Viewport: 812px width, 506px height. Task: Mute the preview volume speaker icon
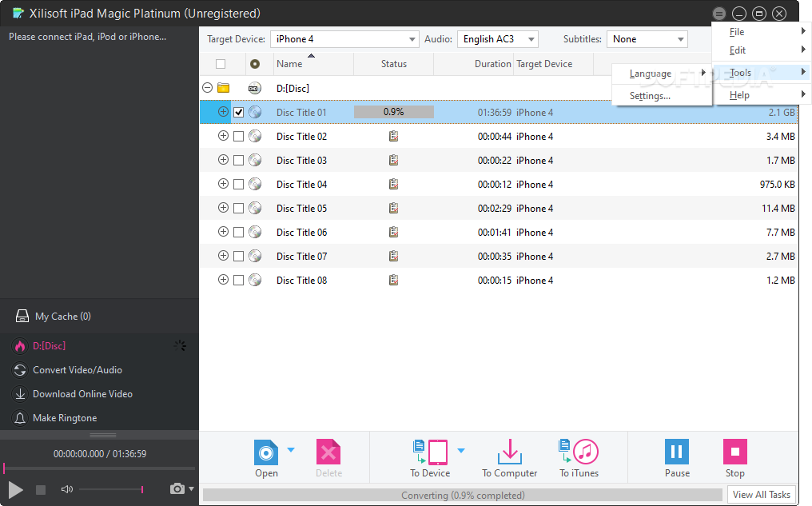tap(67, 489)
